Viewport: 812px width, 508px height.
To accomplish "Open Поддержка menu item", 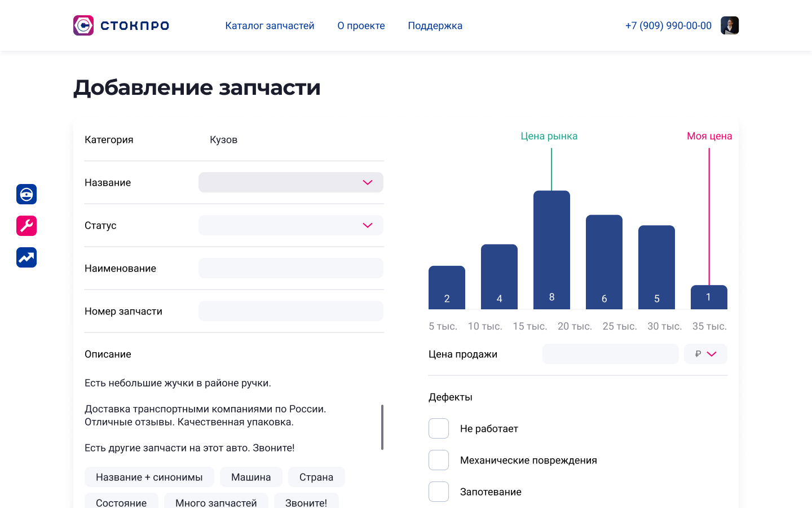I will pos(435,25).
